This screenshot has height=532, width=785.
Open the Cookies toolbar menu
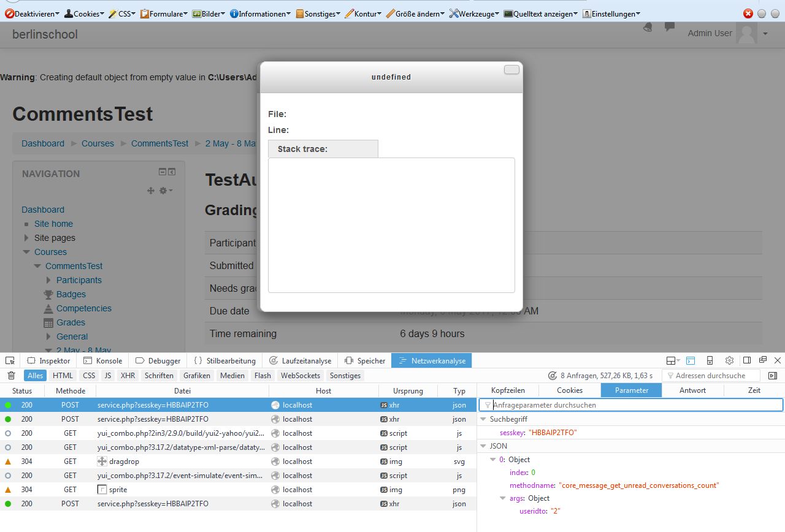pos(84,13)
